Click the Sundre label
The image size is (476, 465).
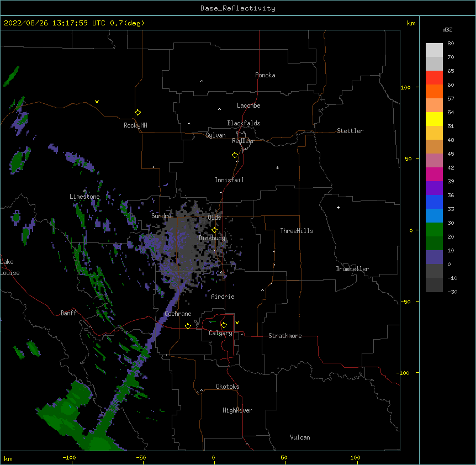pyautogui.click(x=161, y=216)
